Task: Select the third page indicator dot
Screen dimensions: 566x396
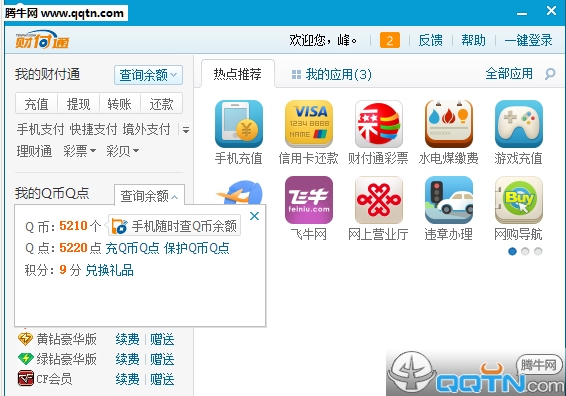Action: click(538, 251)
